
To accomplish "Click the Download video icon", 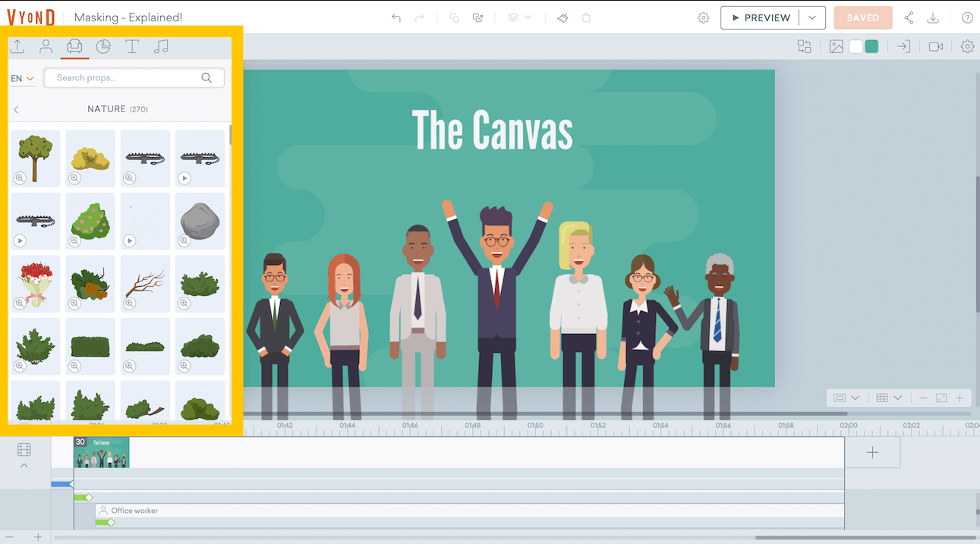I will click(933, 17).
